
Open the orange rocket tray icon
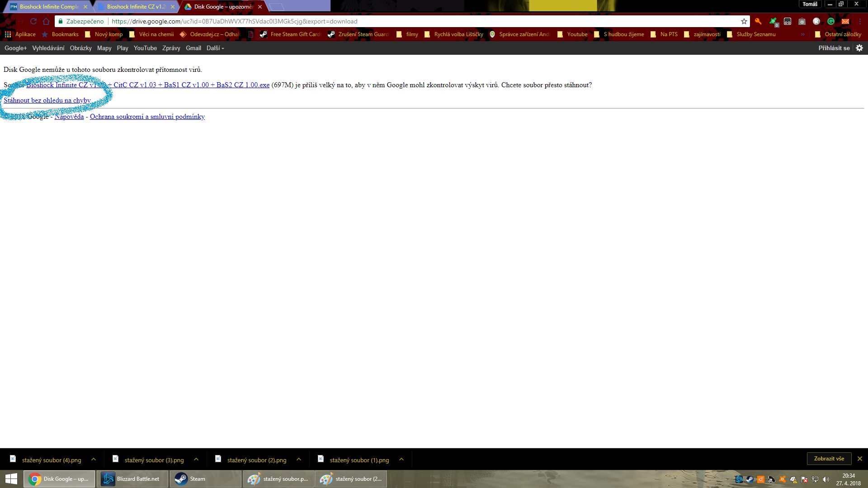761,479
